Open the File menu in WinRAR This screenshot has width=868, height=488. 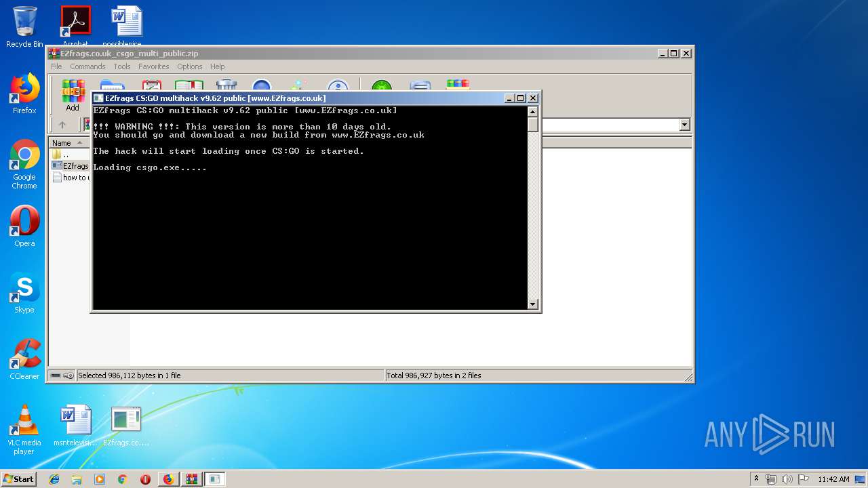pos(56,66)
